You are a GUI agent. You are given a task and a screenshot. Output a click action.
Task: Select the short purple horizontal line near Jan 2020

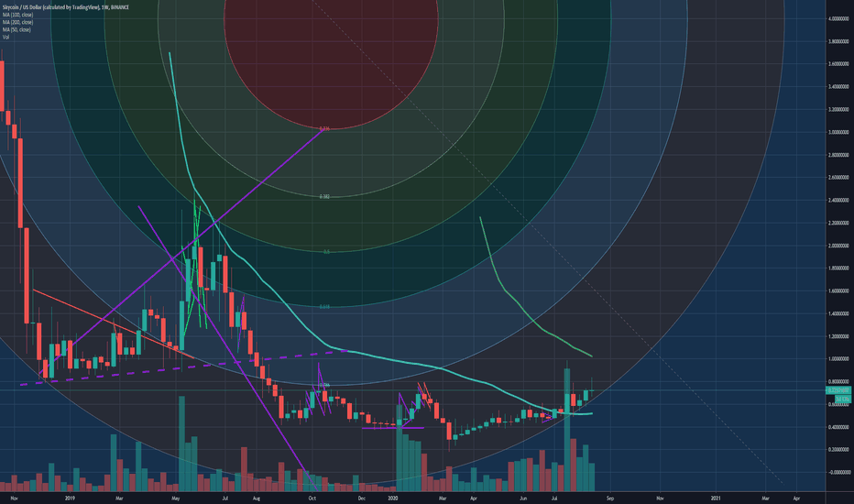pyautogui.click(x=393, y=428)
